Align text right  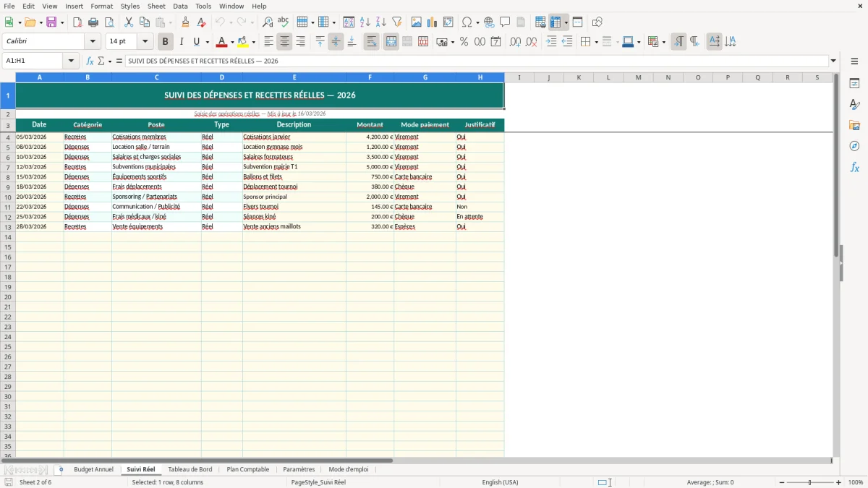click(300, 42)
